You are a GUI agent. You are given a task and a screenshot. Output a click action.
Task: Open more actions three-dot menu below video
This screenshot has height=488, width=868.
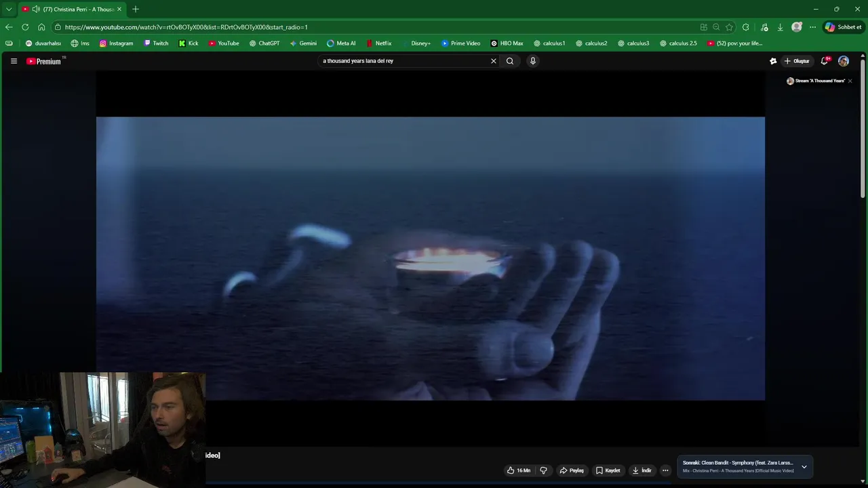pyautogui.click(x=665, y=470)
